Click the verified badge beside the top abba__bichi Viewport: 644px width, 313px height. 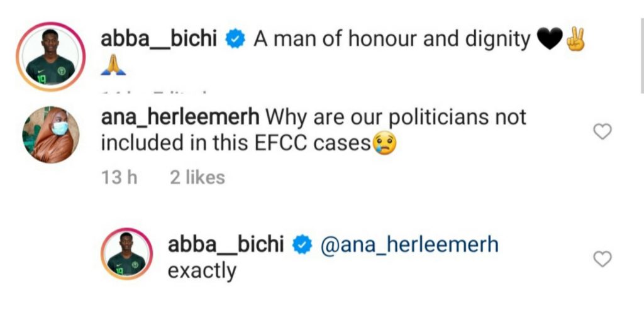coord(235,40)
